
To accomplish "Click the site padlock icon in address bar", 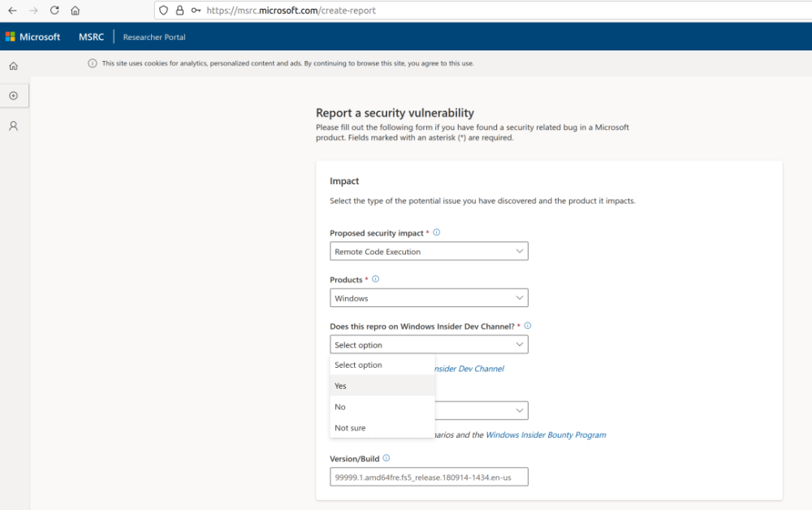I will 179,11.
